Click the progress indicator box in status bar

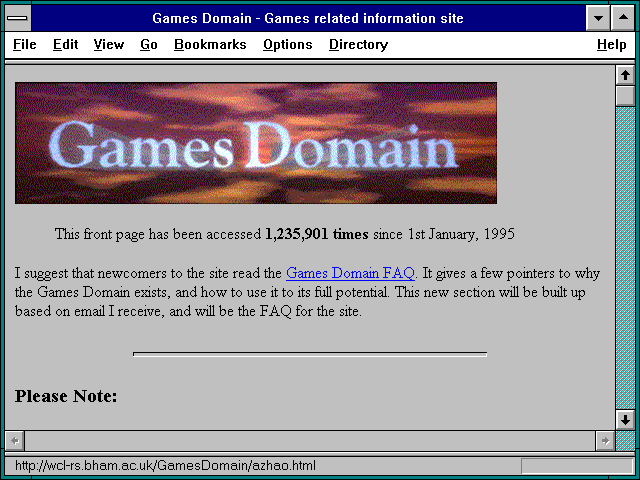point(577,466)
